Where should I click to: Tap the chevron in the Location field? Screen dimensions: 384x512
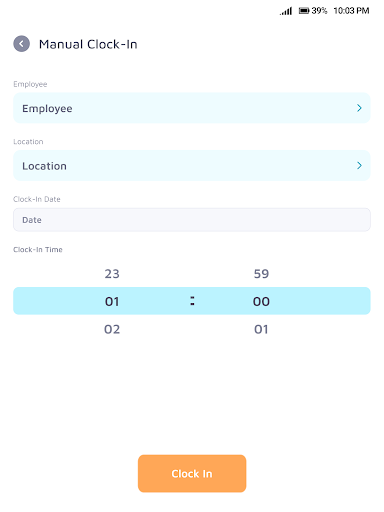pos(359,165)
